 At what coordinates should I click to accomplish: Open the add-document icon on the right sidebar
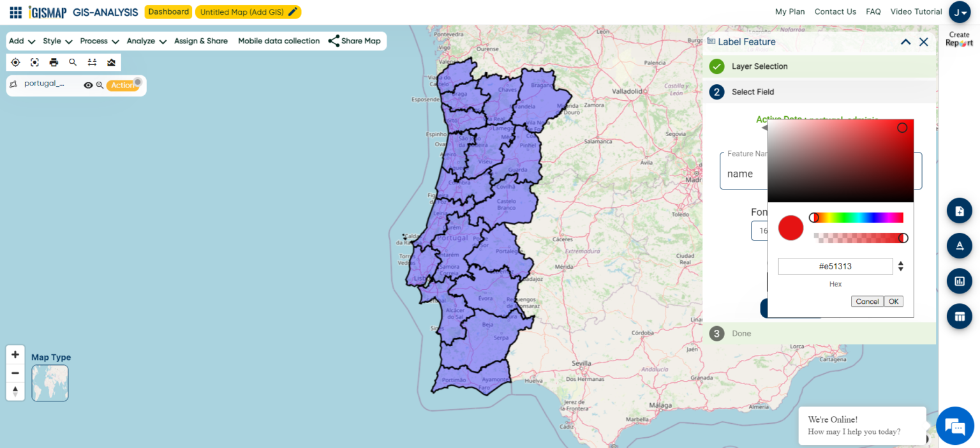coord(959,210)
